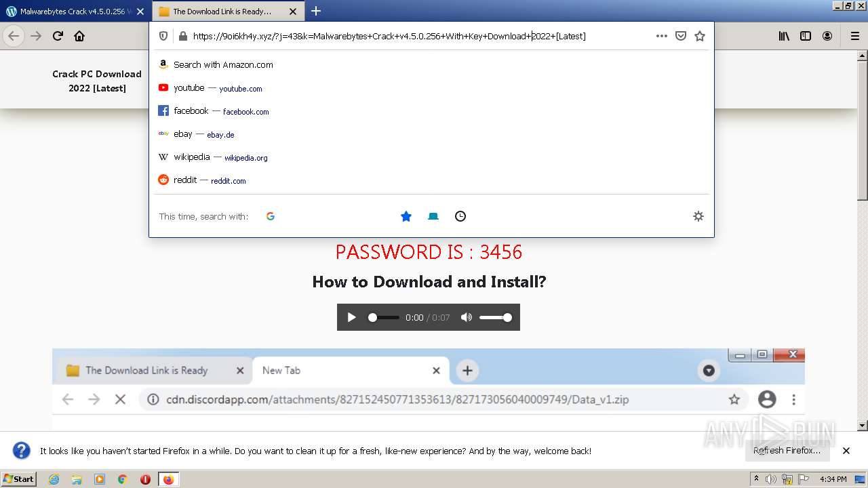Adjust the audio volume slider
The height and width of the screenshot is (488, 868).
point(496,317)
